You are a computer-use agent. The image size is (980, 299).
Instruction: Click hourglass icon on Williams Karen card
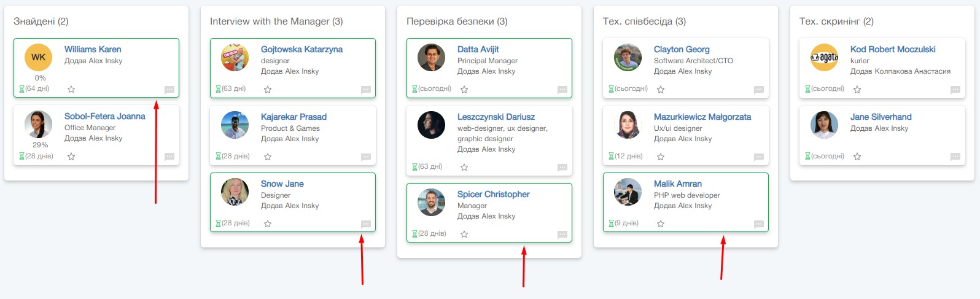21,89
